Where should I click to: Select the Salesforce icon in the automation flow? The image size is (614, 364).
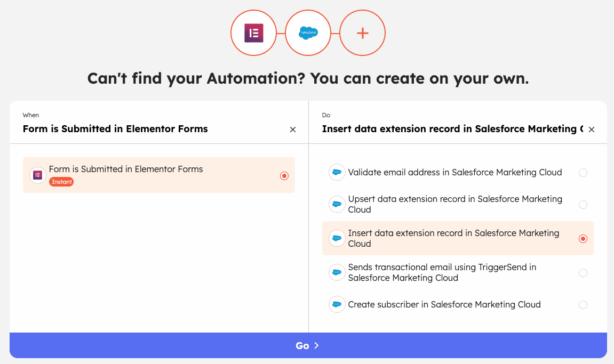tap(308, 33)
